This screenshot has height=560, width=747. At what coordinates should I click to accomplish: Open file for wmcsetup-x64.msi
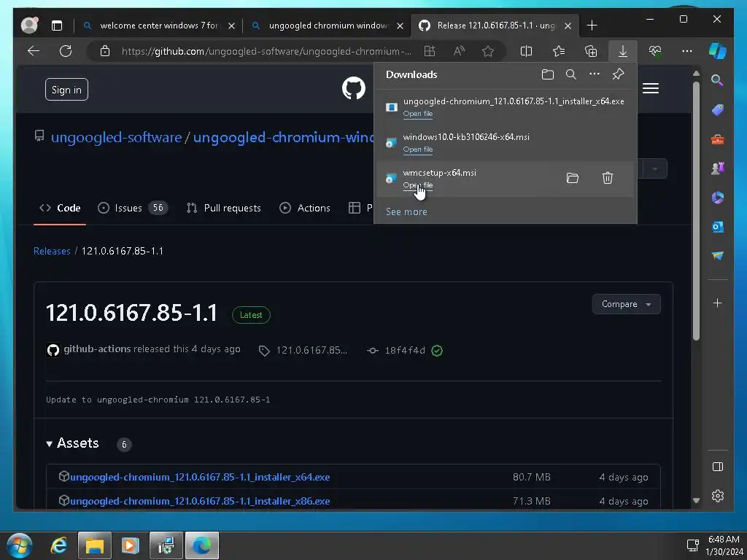[418, 184]
